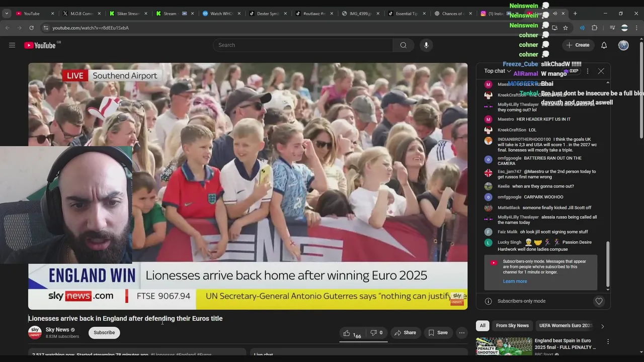Screen dimensions: 644x362
Task: Switch to the M.O.B Community tab
Action: pyautogui.click(x=81, y=14)
